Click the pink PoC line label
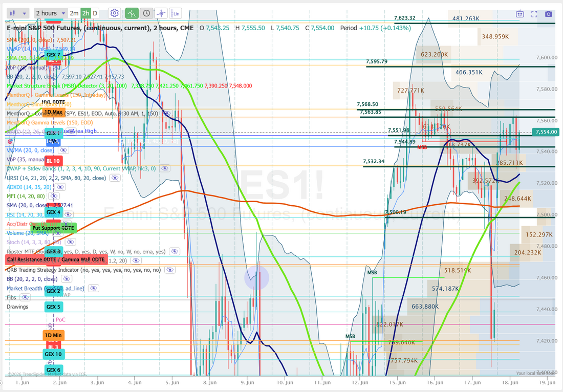The image size is (563, 392). 61,319
